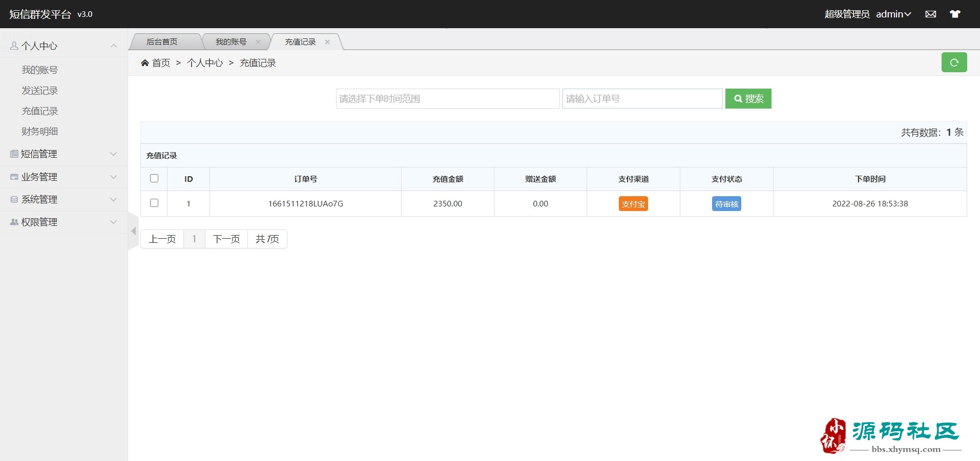Close the 我的账号 tab
Image resolution: width=980 pixels, height=461 pixels.
tap(258, 42)
